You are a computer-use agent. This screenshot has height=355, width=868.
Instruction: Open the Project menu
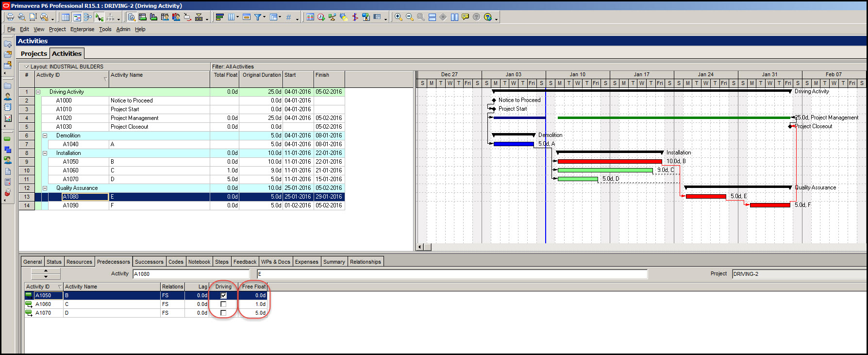coord(57,29)
